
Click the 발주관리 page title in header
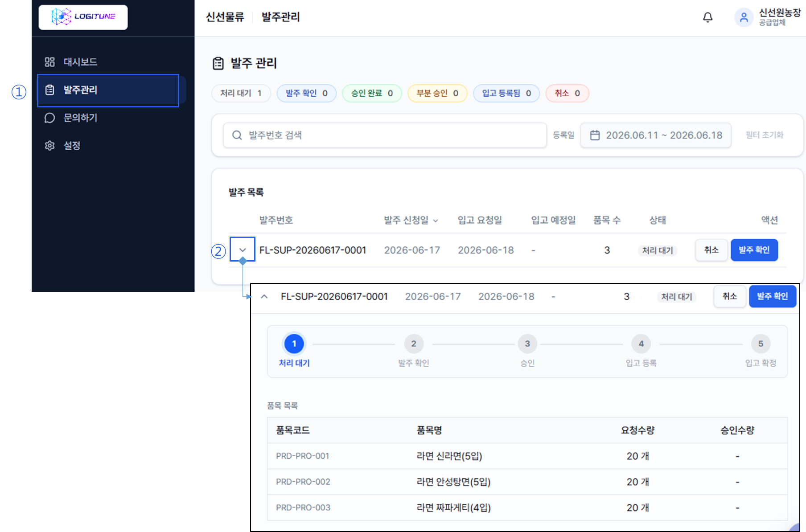pos(281,17)
